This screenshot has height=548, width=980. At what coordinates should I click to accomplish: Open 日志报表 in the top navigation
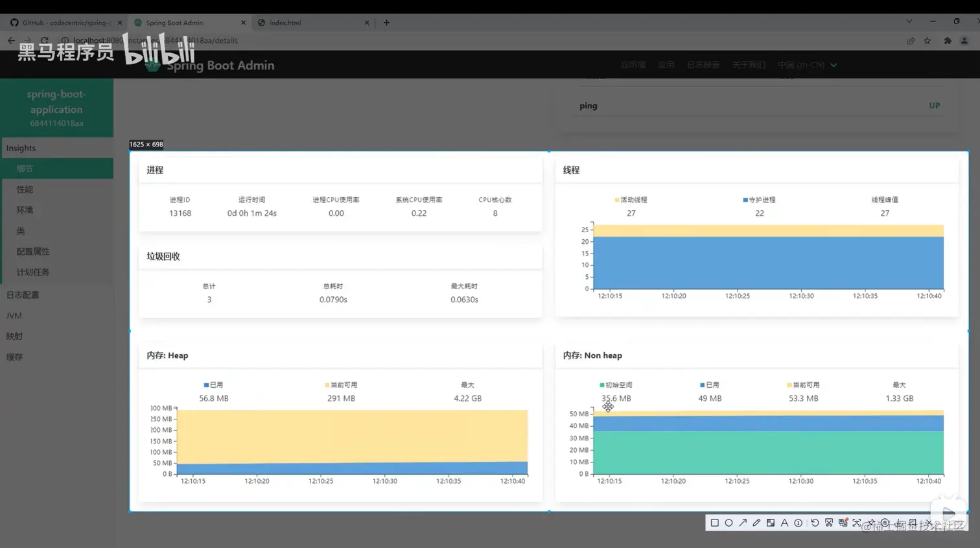point(703,65)
